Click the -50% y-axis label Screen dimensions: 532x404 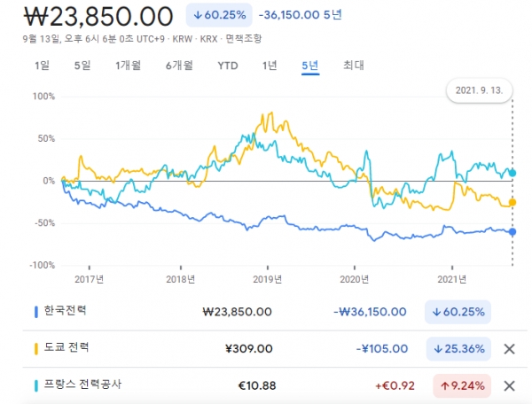[44, 223]
